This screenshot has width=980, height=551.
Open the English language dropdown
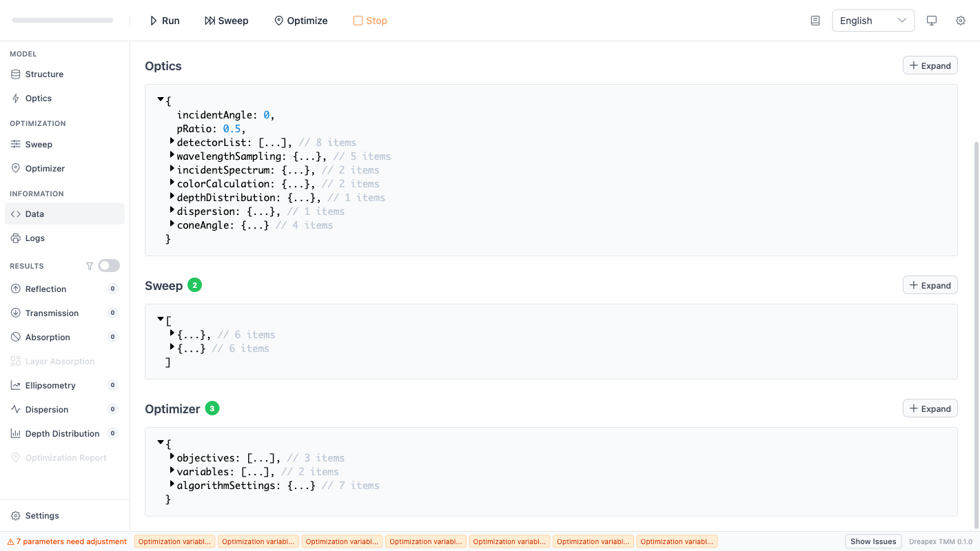tap(872, 20)
